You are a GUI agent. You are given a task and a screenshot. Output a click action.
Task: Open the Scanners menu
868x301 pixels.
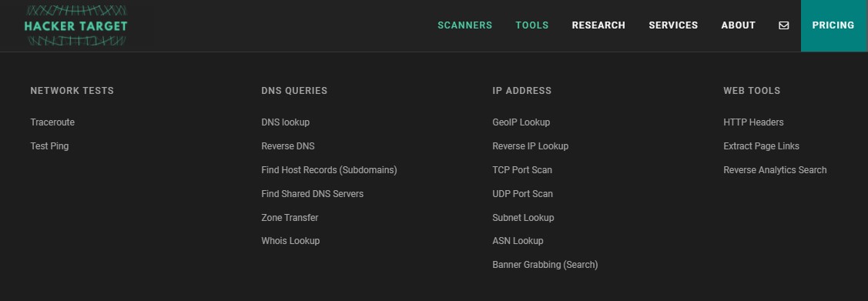(464, 25)
